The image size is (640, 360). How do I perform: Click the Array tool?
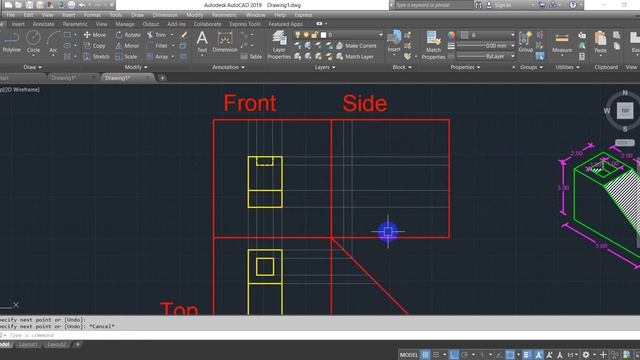[157, 57]
